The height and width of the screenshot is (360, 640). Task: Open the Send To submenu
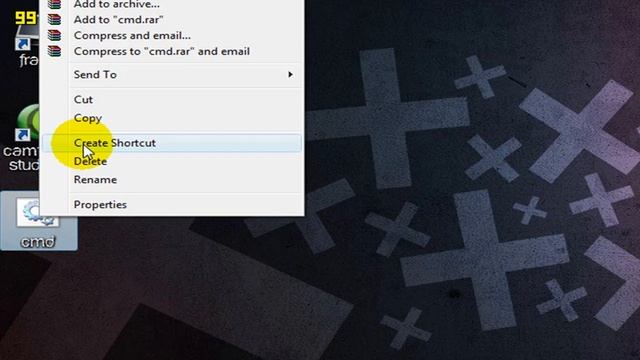coord(172,75)
